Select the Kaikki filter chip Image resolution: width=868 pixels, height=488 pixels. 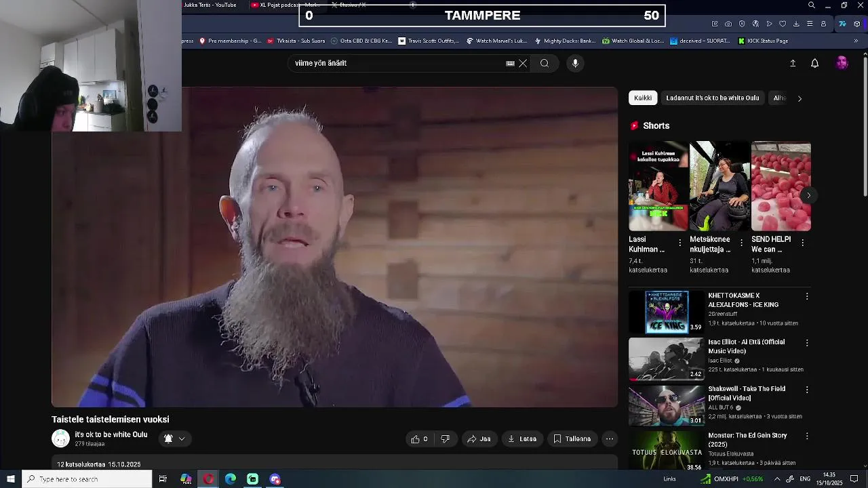(643, 98)
